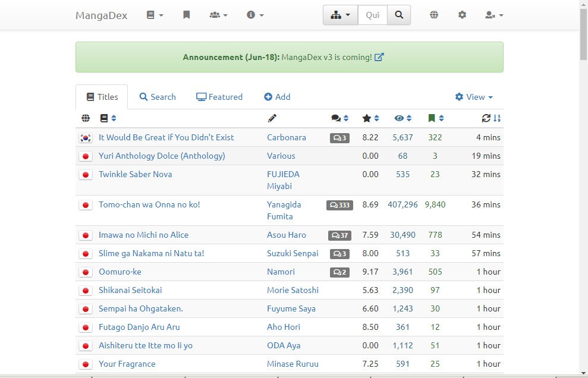Open the announcement external link icon
The width and height of the screenshot is (588, 378).
[379, 57]
